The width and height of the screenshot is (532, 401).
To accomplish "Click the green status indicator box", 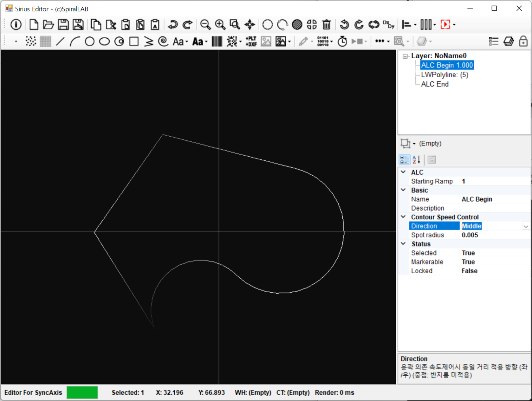I will [82, 392].
